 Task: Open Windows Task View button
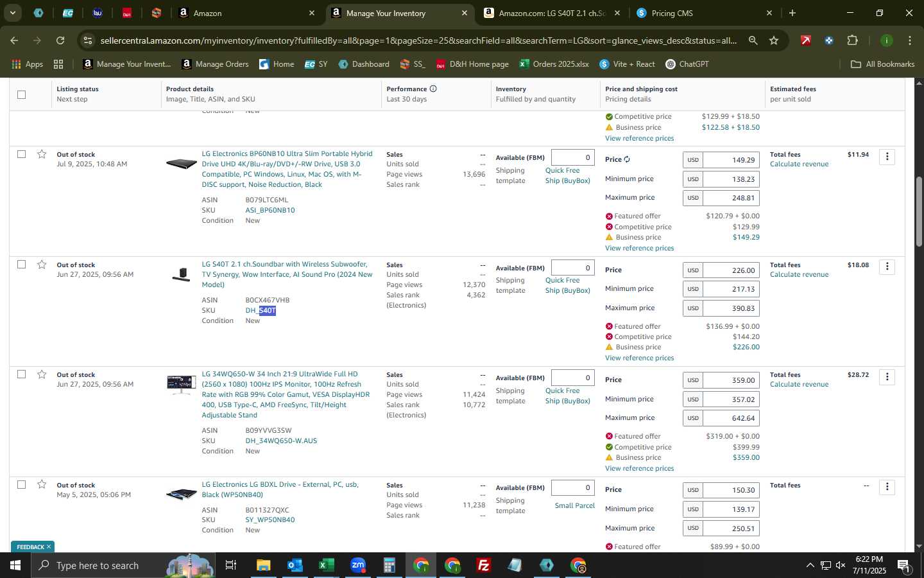(231, 565)
